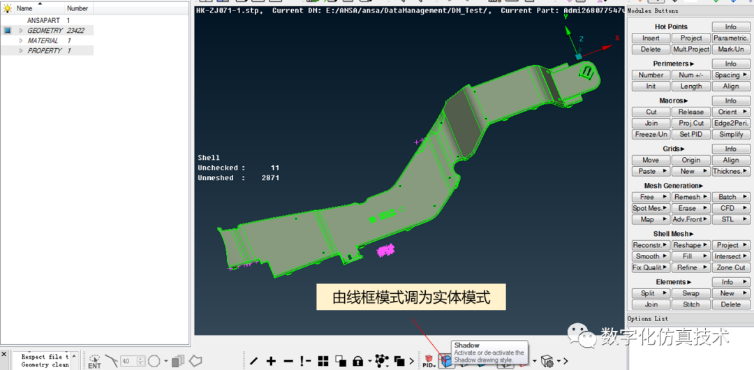Click the Set PID macro button
754x370 pixels.
(x=691, y=134)
